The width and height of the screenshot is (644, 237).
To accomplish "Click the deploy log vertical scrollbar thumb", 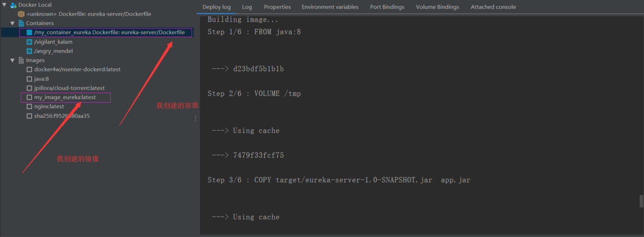I will (x=641, y=201).
